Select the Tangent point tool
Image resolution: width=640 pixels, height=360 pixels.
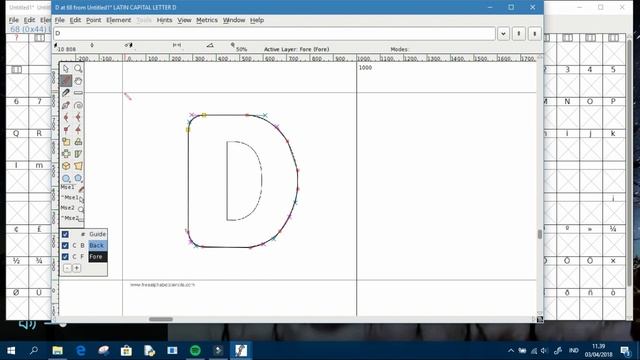[78, 130]
